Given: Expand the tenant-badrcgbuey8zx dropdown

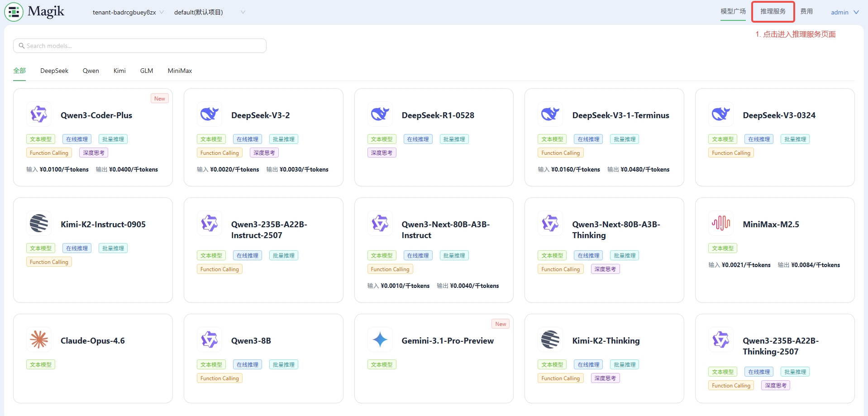Looking at the screenshot, I should tap(162, 12).
